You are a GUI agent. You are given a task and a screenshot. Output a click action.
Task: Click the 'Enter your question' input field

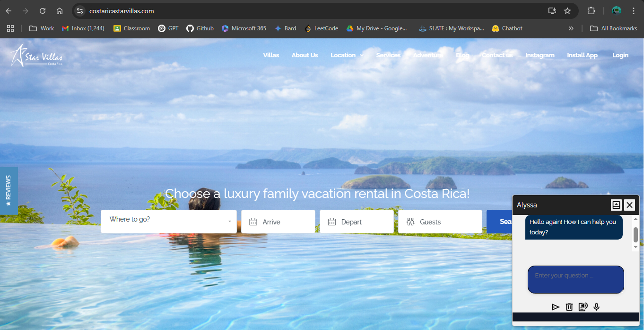pos(575,279)
